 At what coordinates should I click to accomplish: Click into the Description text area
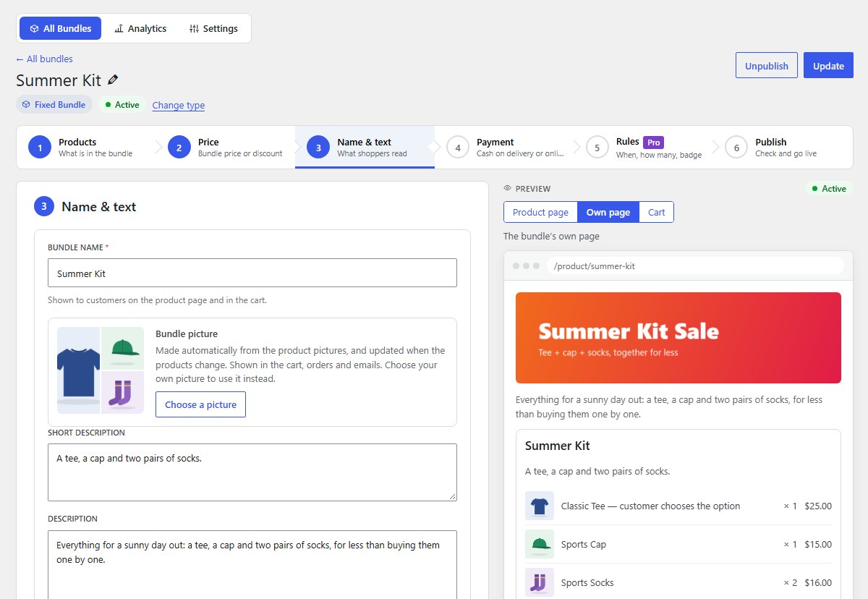click(252, 564)
